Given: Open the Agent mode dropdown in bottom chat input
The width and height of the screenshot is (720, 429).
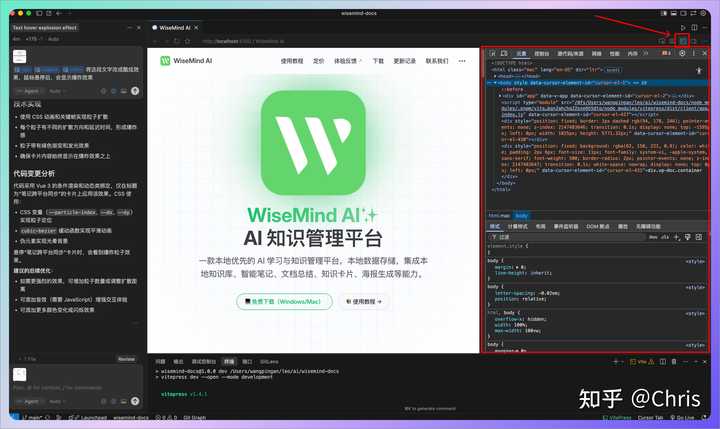Looking at the screenshot, I should pos(30,401).
